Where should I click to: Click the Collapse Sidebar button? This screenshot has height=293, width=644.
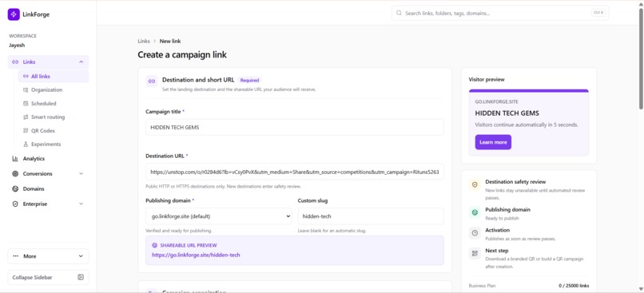click(48, 277)
